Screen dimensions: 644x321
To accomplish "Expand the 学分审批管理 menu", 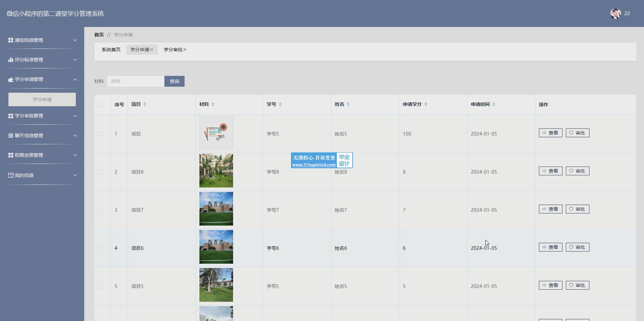I will pyautogui.click(x=42, y=116).
